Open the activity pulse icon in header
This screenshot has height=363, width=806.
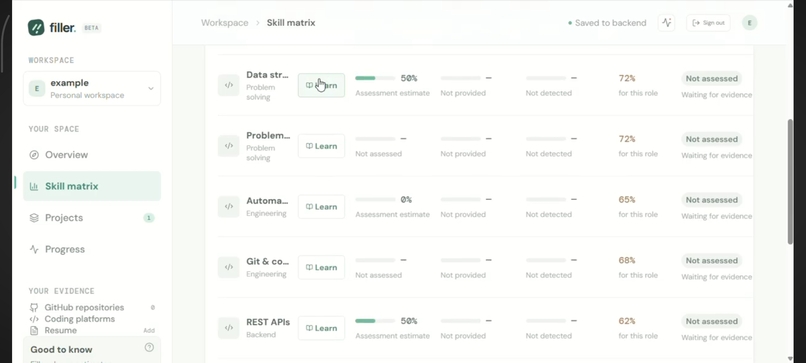tap(667, 23)
